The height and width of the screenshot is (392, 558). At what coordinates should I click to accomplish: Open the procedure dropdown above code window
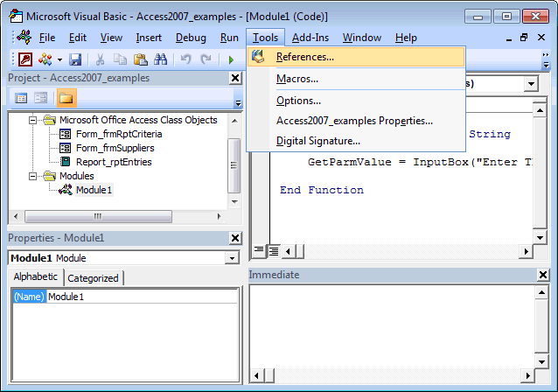tap(531, 84)
